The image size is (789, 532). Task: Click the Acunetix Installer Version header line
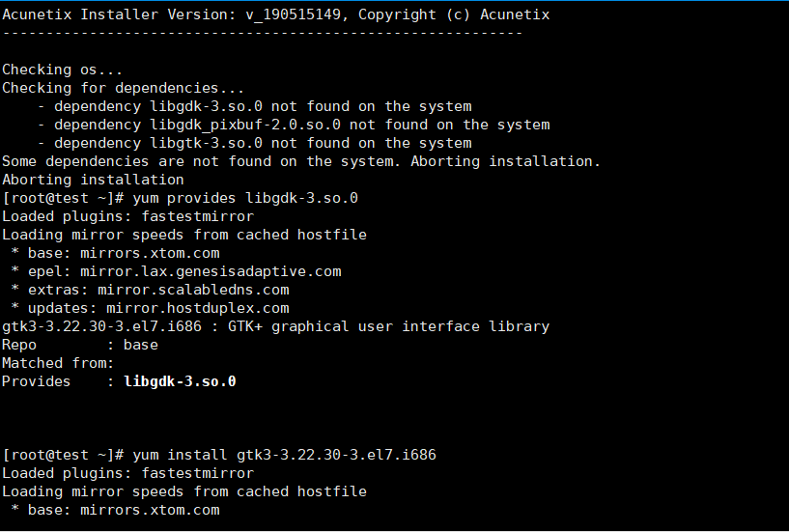[276, 14]
